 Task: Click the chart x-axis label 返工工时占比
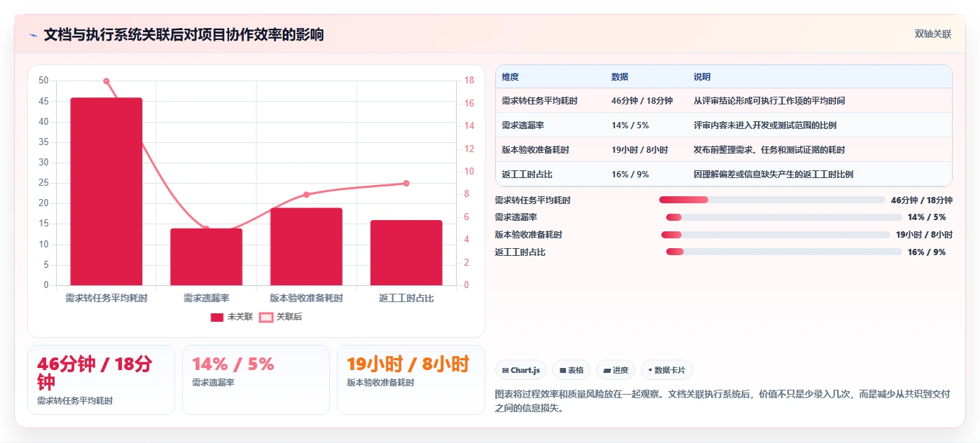pos(406,298)
